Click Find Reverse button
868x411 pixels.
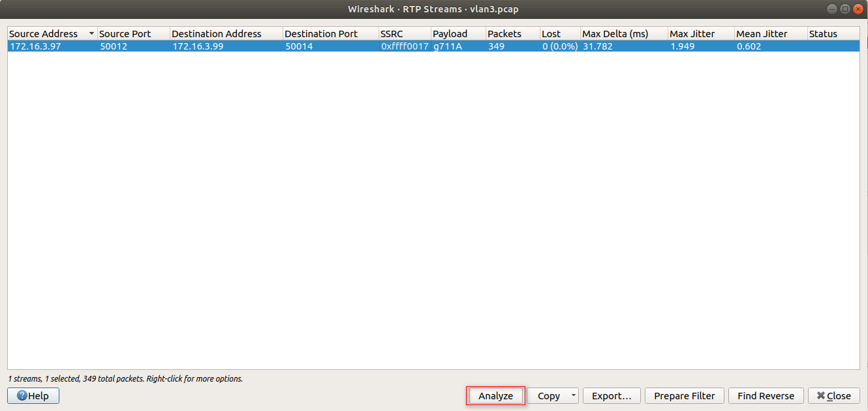click(x=766, y=396)
